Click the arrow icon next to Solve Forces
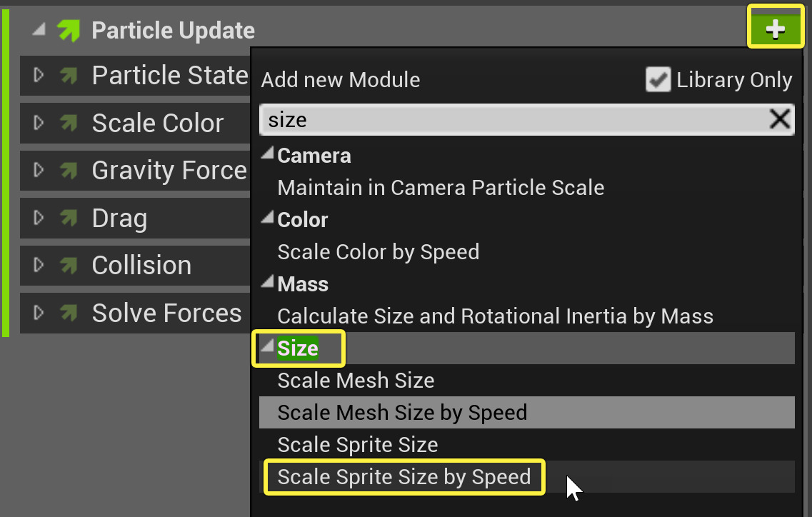This screenshot has height=517, width=812. click(67, 312)
